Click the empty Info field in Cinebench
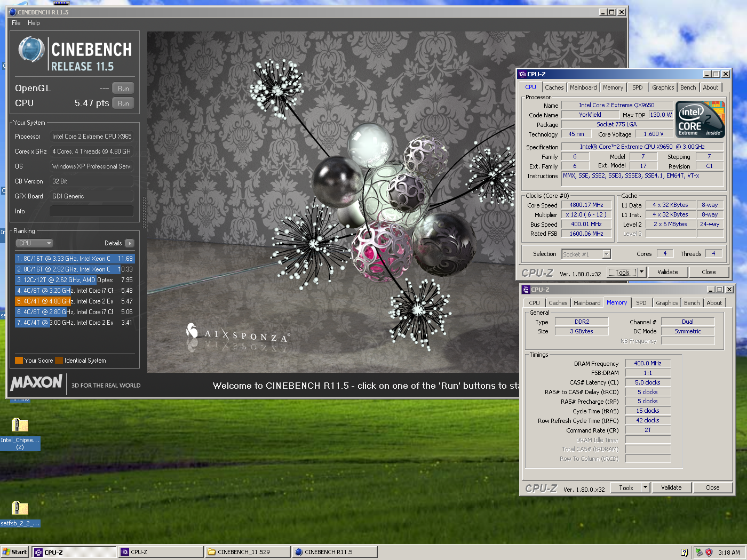 (92, 211)
